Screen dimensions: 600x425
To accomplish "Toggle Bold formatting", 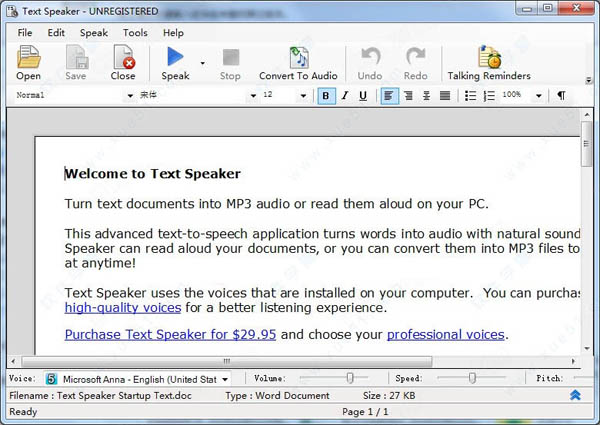I will (326, 96).
